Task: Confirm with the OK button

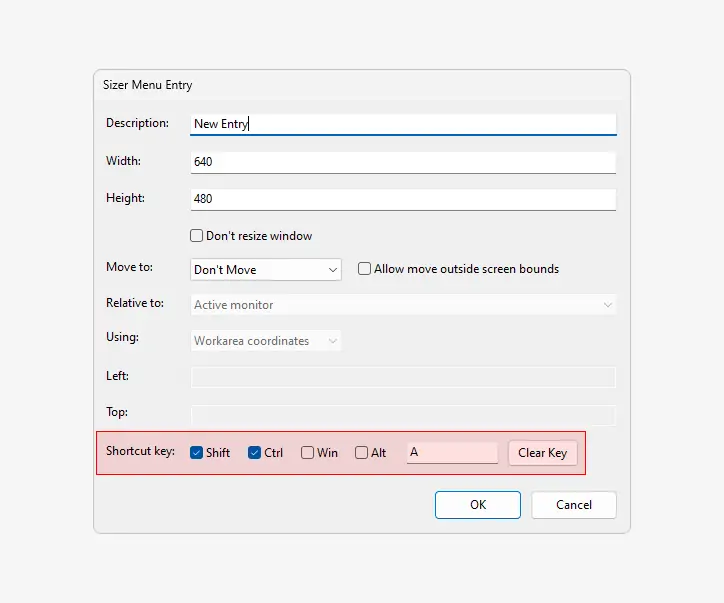Action: [478, 505]
